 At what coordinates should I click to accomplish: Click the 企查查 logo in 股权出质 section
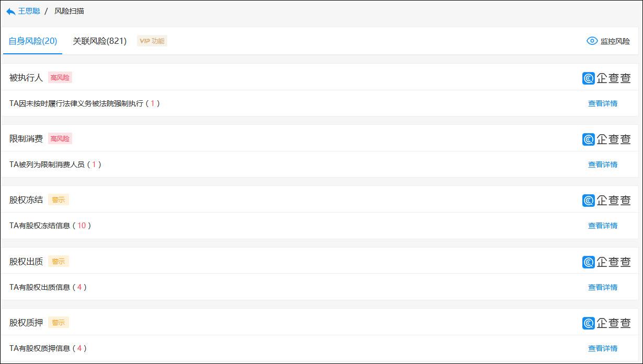[x=606, y=262]
